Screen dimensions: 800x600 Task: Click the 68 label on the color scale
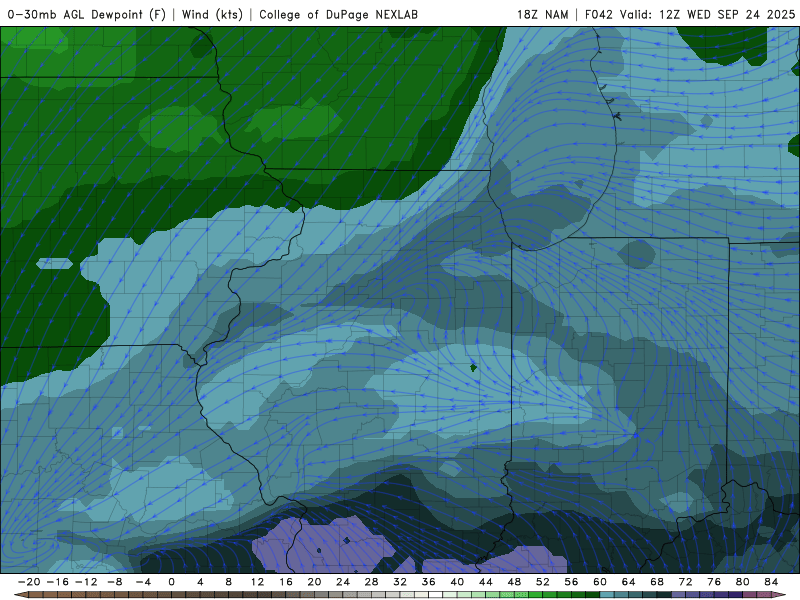click(x=657, y=582)
